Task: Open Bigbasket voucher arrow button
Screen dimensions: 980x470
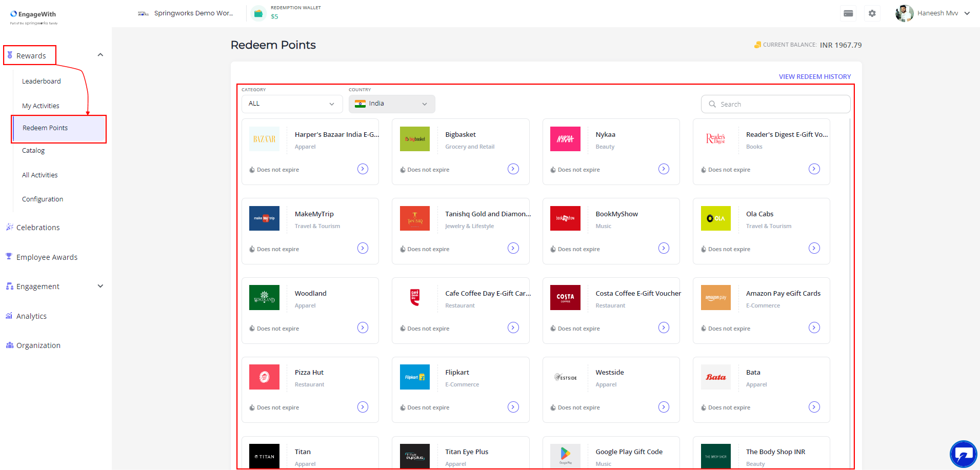Action: [x=513, y=169]
